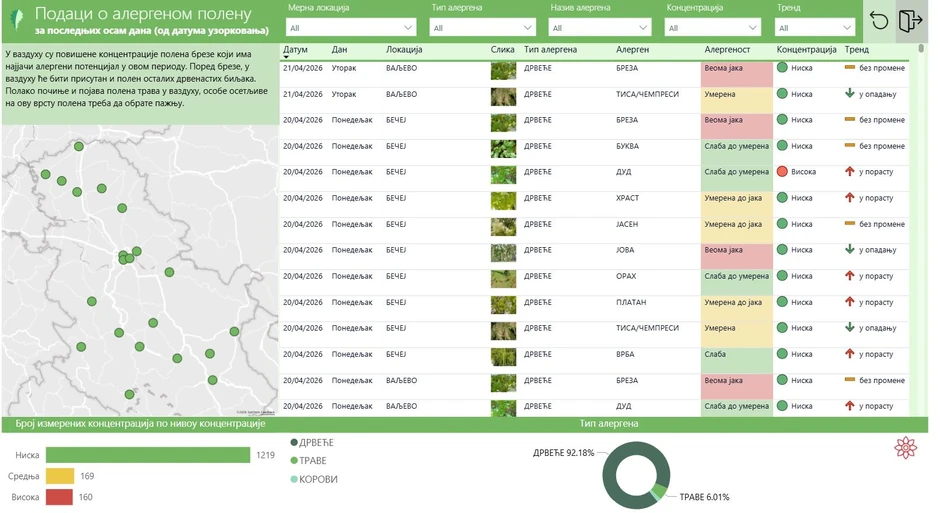Image resolution: width=940 pixels, height=513 pixels.
Task: Open the Мерна локација dropdown
Action: click(x=350, y=28)
